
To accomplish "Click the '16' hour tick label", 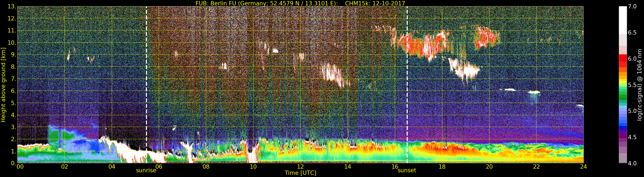I will tap(395, 166).
